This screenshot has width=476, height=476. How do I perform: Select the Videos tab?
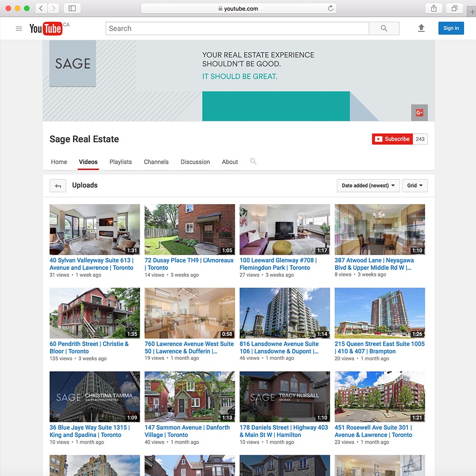coord(88,162)
